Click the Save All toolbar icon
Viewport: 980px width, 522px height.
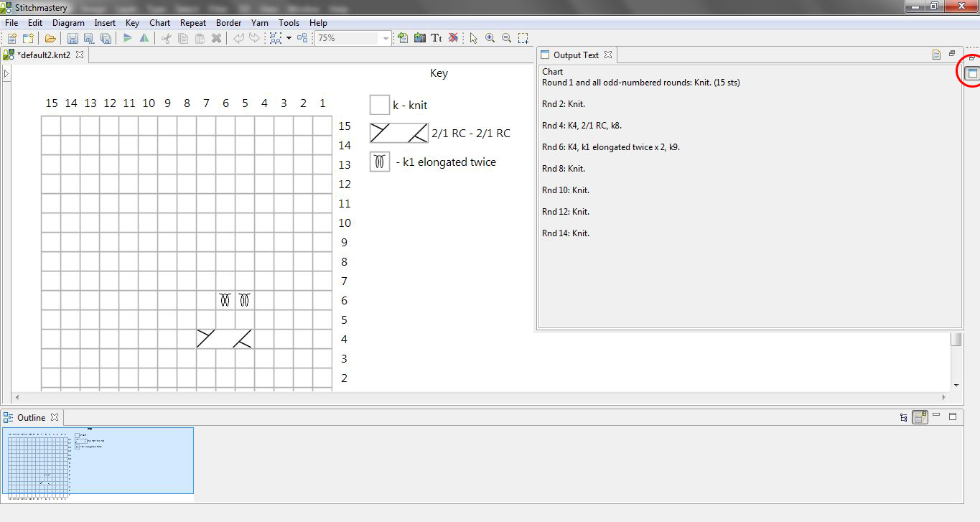(x=106, y=38)
